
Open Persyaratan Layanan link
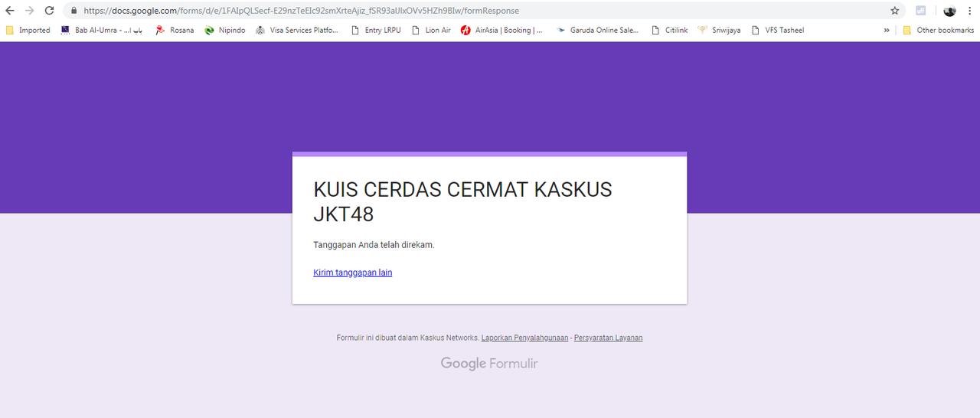[608, 338]
